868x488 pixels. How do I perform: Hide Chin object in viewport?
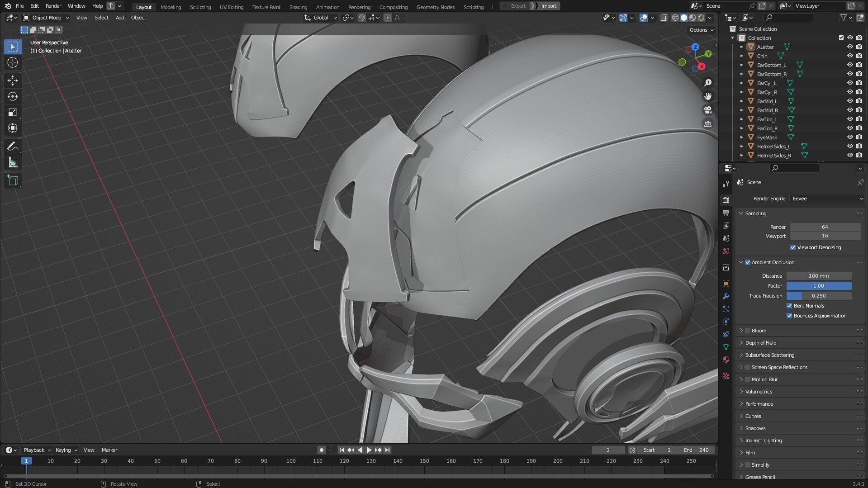point(850,56)
